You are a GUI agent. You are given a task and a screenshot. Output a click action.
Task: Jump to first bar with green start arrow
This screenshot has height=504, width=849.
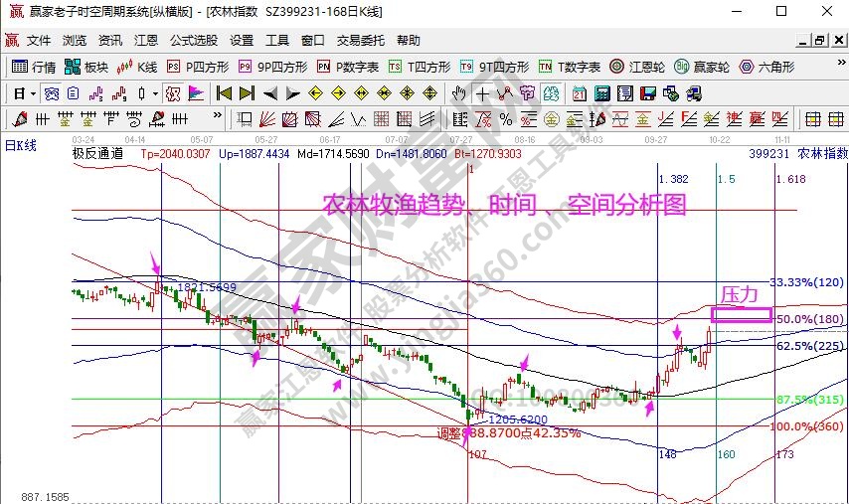pos(224,93)
